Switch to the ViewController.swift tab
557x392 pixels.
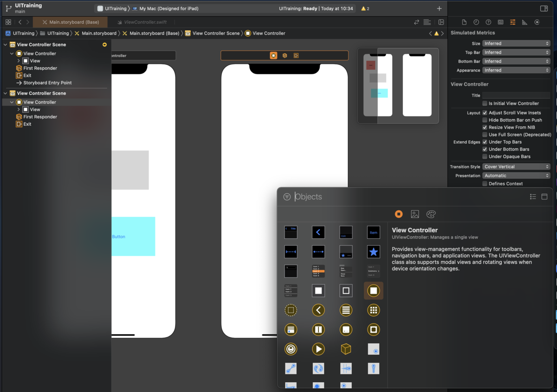coord(145,22)
